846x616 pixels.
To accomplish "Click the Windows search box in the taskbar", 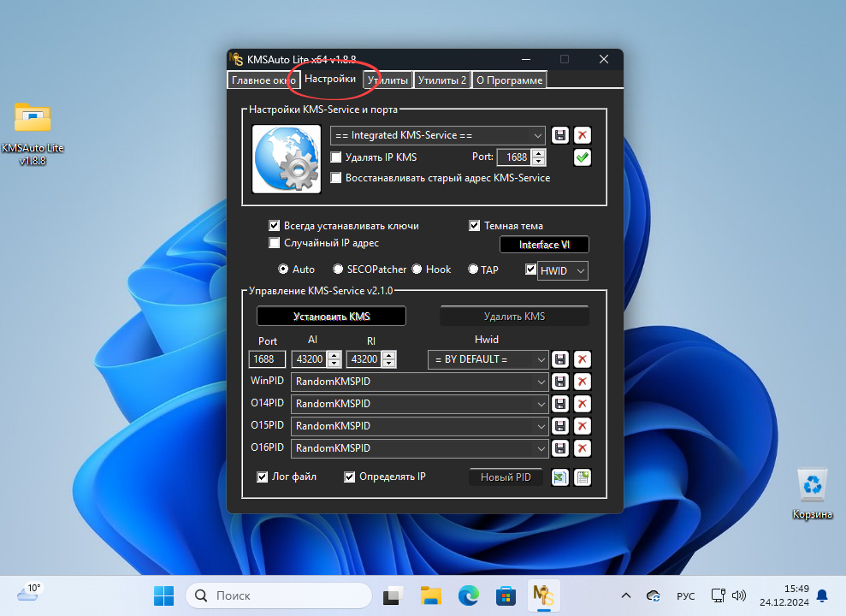I will click(278, 595).
